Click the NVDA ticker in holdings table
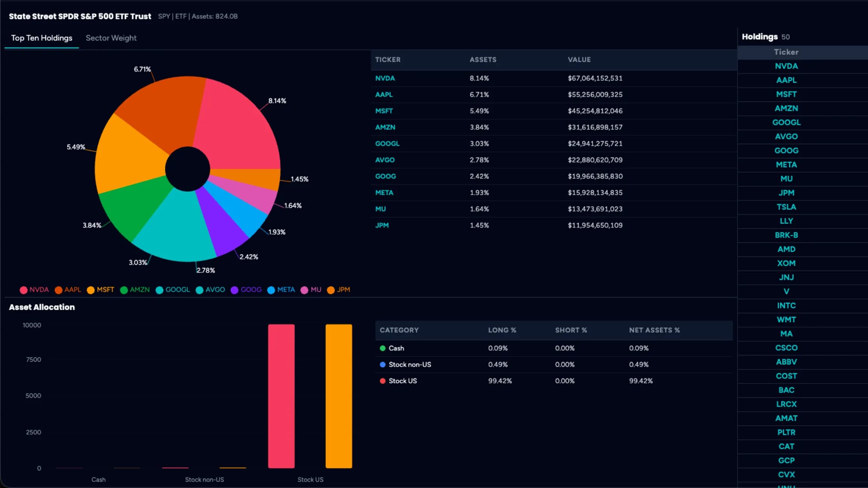Screen dimensions: 868x488 385,78
